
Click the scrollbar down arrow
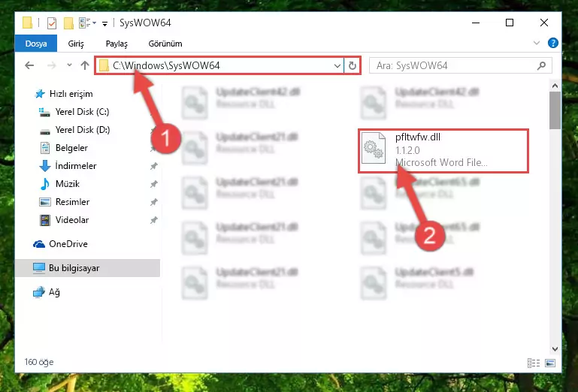(555, 349)
